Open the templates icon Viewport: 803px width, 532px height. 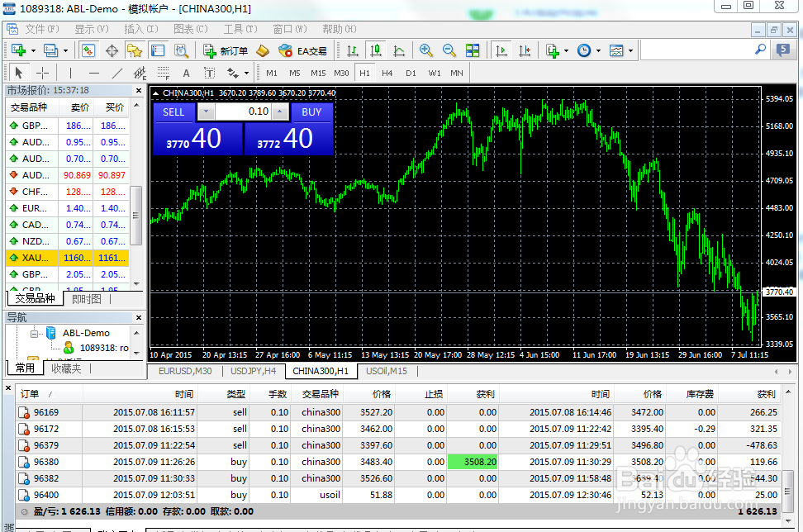click(x=616, y=50)
